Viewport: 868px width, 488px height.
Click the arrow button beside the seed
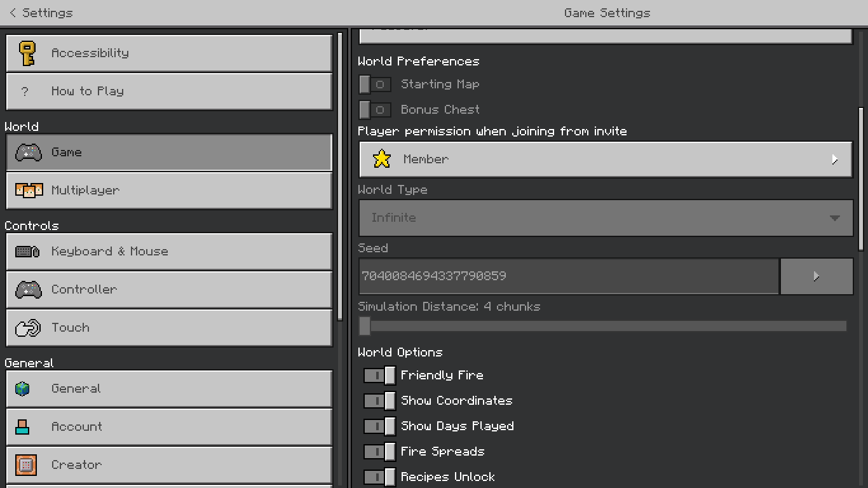tap(817, 276)
